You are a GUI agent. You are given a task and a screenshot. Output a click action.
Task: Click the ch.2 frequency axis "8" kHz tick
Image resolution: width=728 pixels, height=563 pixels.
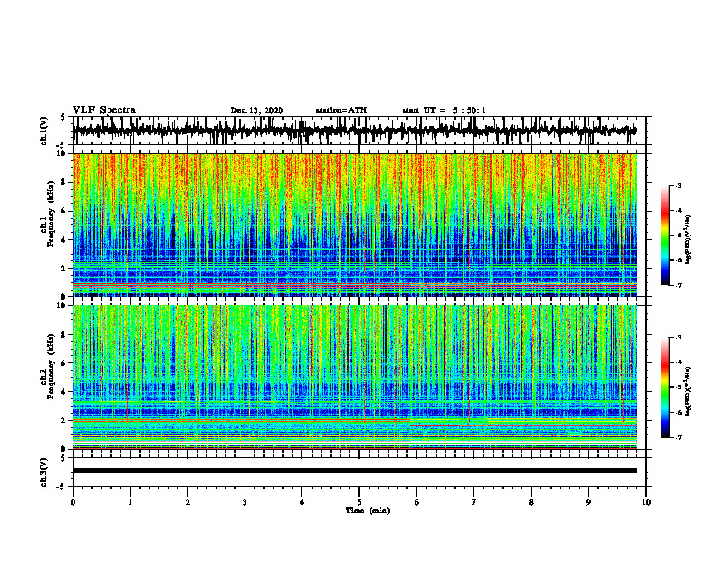tap(64, 335)
